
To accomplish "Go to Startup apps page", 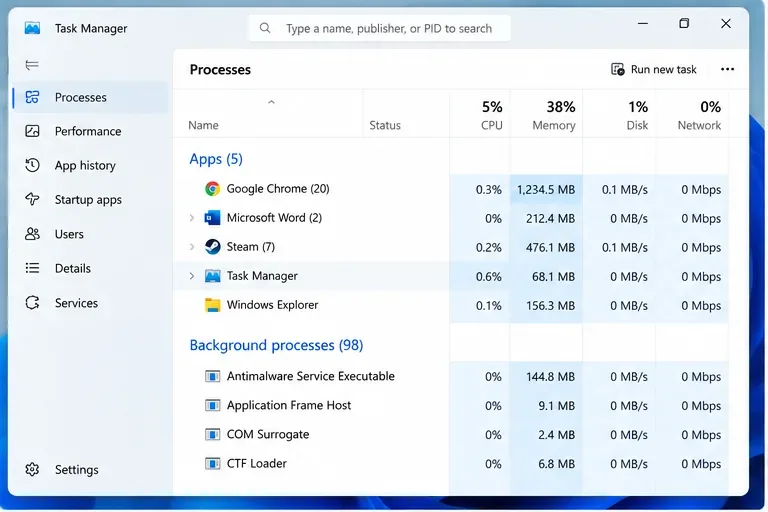I will pyautogui.click(x=88, y=199).
